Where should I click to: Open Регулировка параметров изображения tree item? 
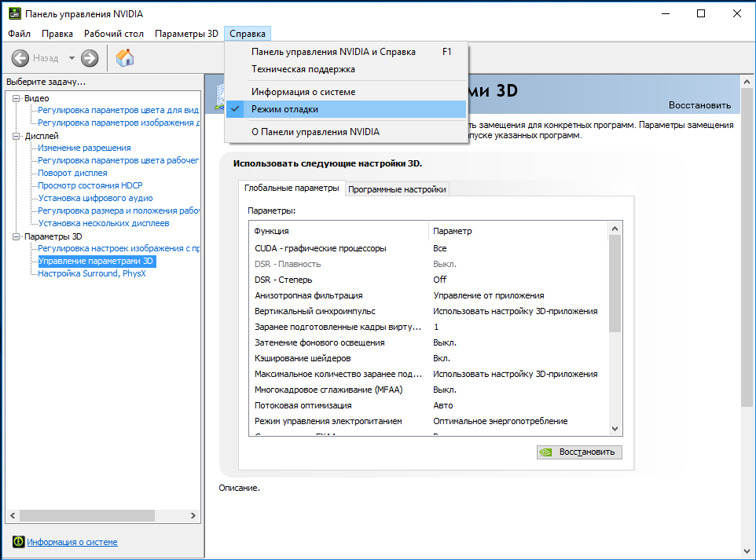118,123
